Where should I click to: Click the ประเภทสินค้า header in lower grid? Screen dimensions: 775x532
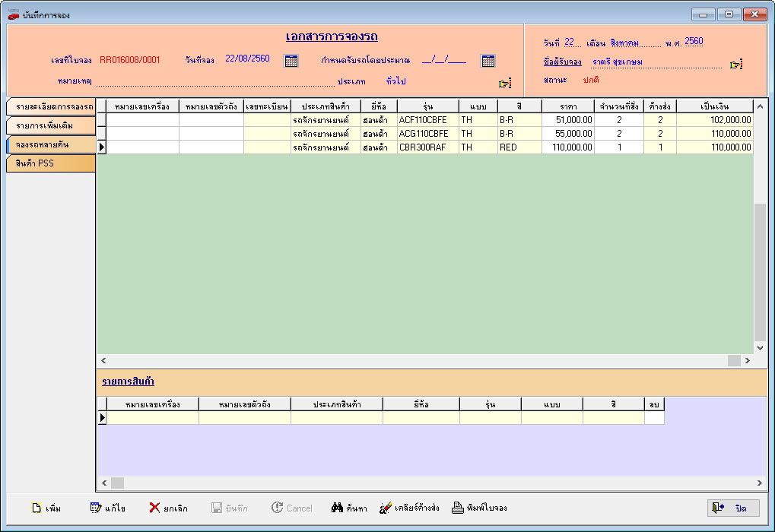(337, 404)
